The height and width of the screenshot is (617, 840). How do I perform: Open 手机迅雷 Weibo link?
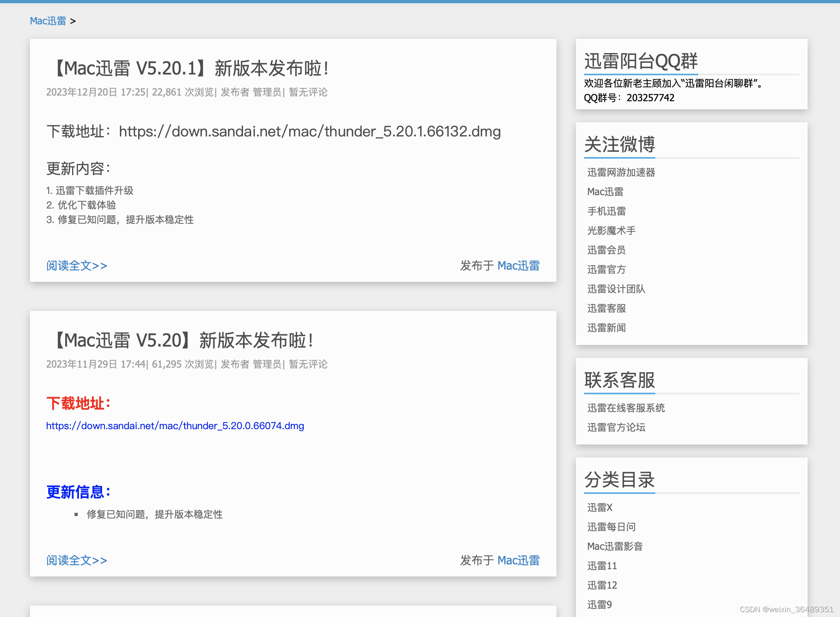[x=606, y=211]
